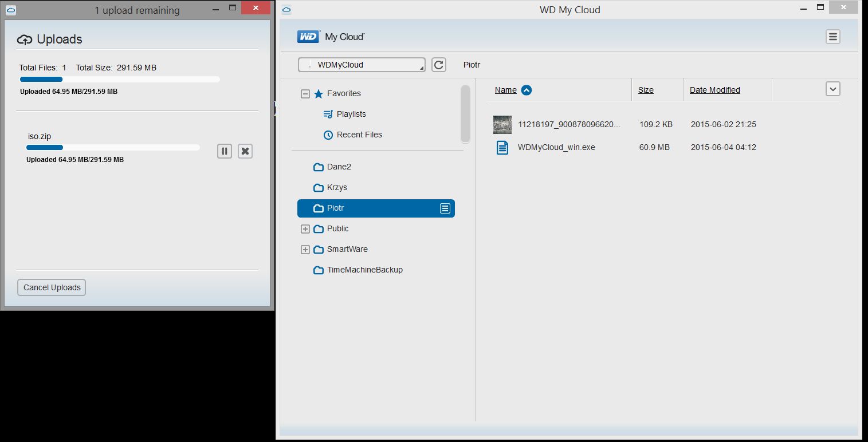Image resolution: width=868 pixels, height=442 pixels.
Task: Click the sidebar vertical scrollbar
Action: [465, 114]
